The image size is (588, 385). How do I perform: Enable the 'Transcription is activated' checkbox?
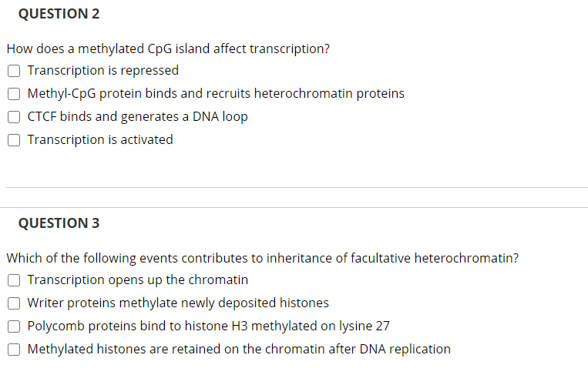point(14,140)
